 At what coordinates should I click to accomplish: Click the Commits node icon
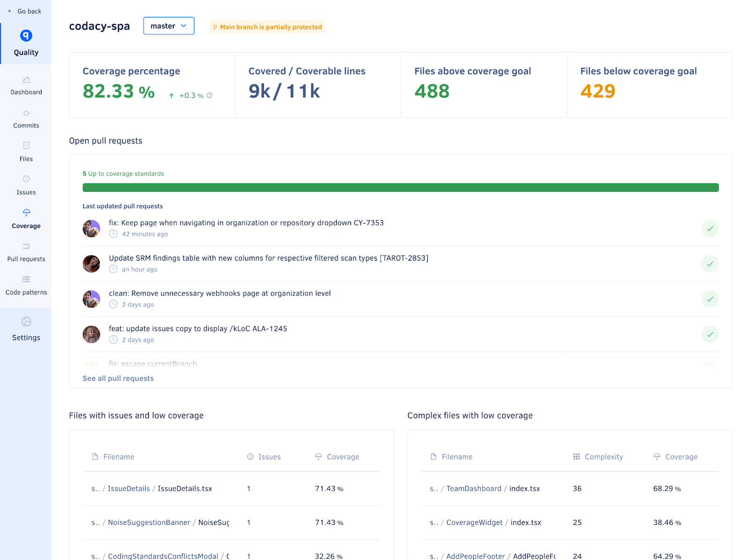click(26, 113)
